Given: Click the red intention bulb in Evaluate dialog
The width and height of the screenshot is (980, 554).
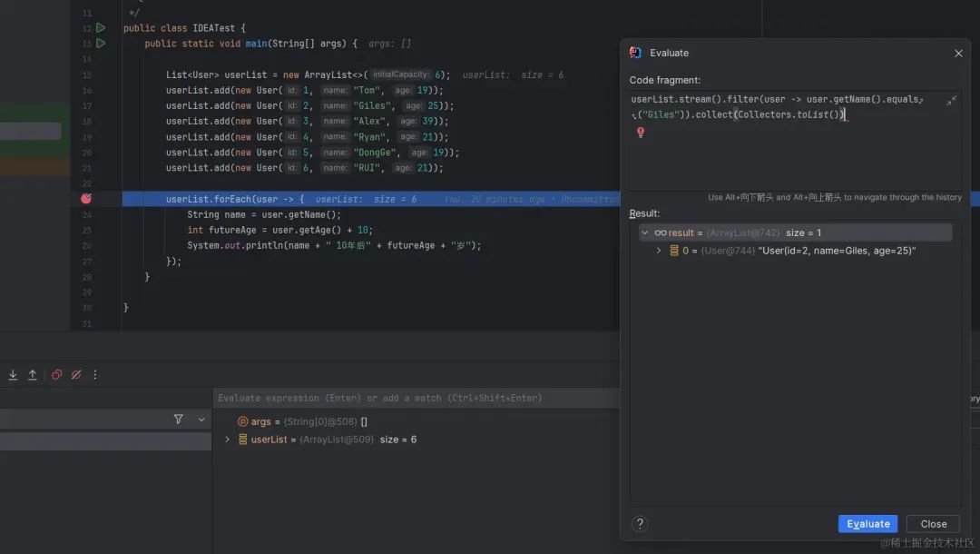Looking at the screenshot, I should click(x=641, y=132).
